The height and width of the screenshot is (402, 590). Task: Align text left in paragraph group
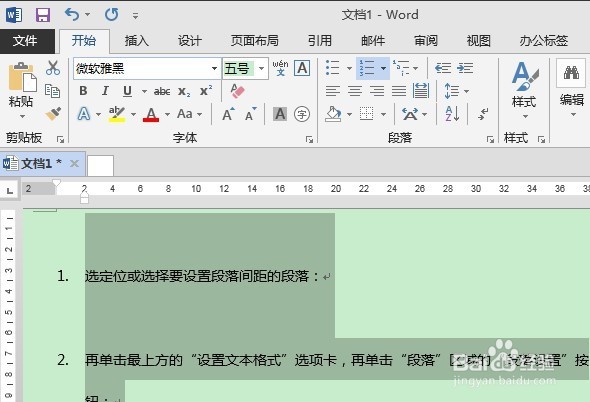coord(333,91)
